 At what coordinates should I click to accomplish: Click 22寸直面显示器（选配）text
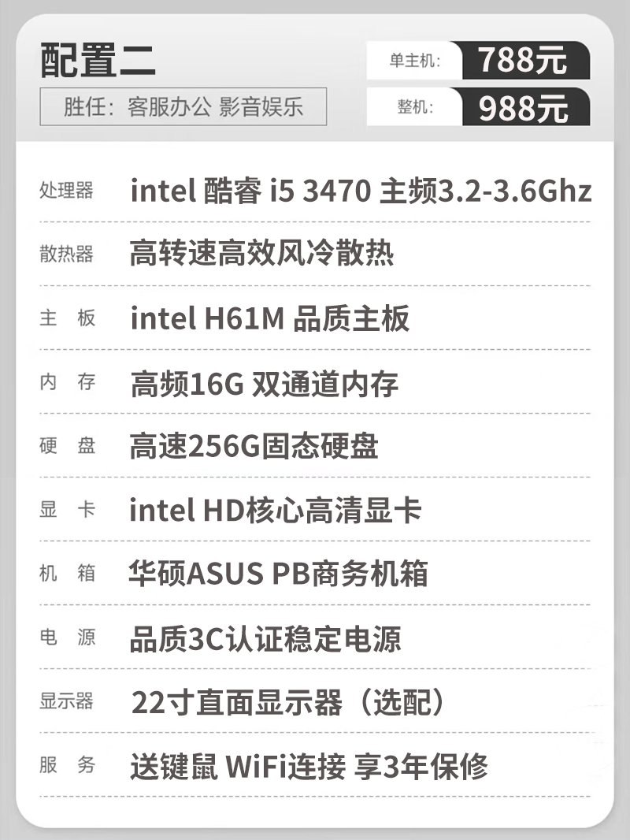tap(289, 702)
